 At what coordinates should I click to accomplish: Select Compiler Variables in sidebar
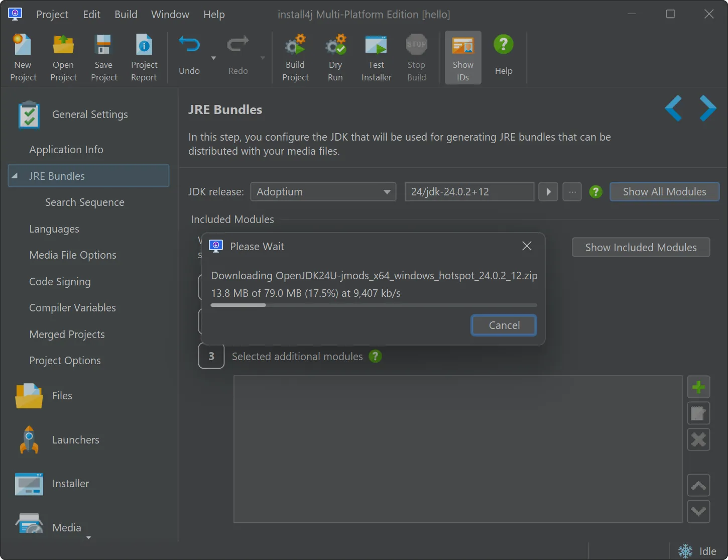72,308
